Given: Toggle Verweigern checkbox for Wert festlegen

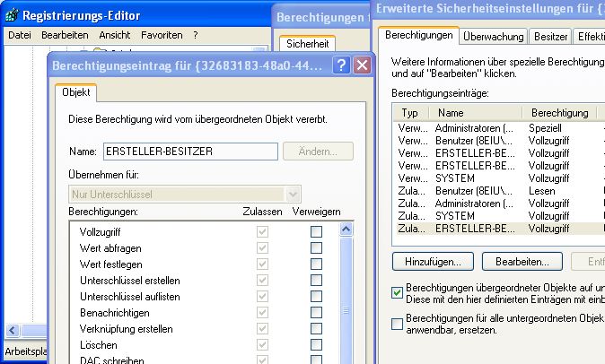Looking at the screenshot, I should [x=316, y=264].
